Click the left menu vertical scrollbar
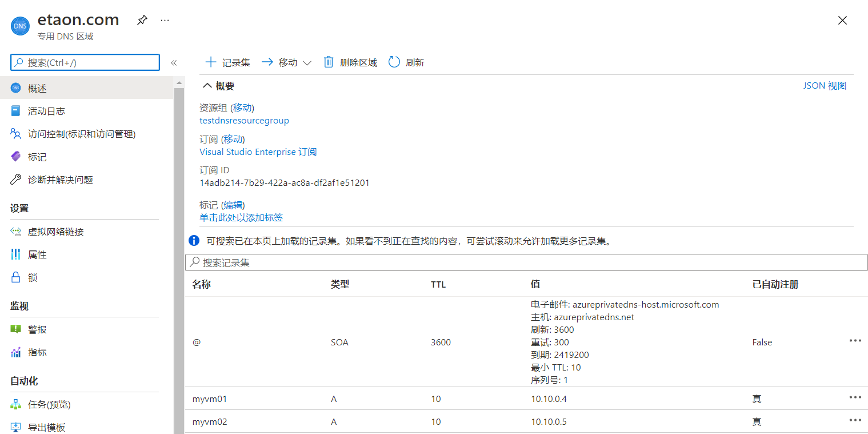 tap(179, 260)
